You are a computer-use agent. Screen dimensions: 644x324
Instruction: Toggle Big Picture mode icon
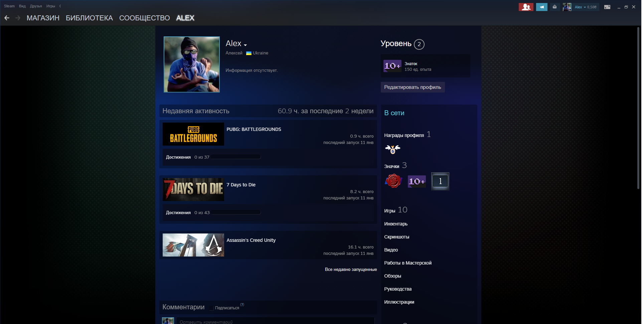[x=607, y=7]
